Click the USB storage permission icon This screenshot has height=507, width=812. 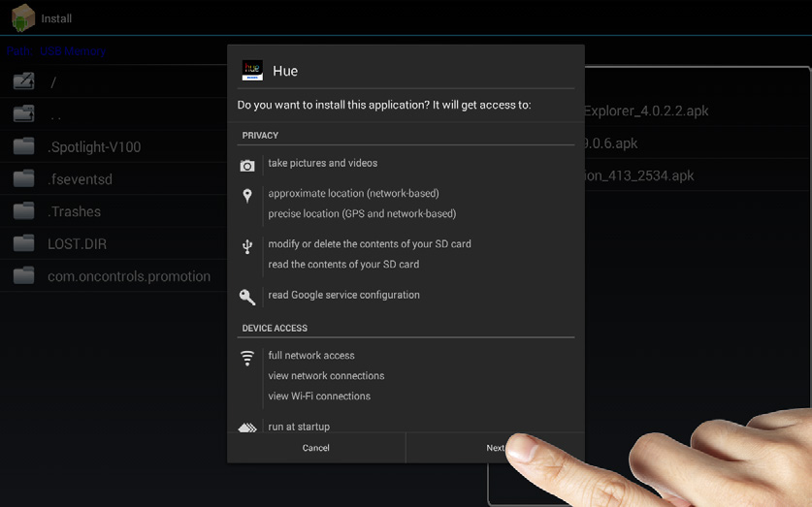[247, 247]
